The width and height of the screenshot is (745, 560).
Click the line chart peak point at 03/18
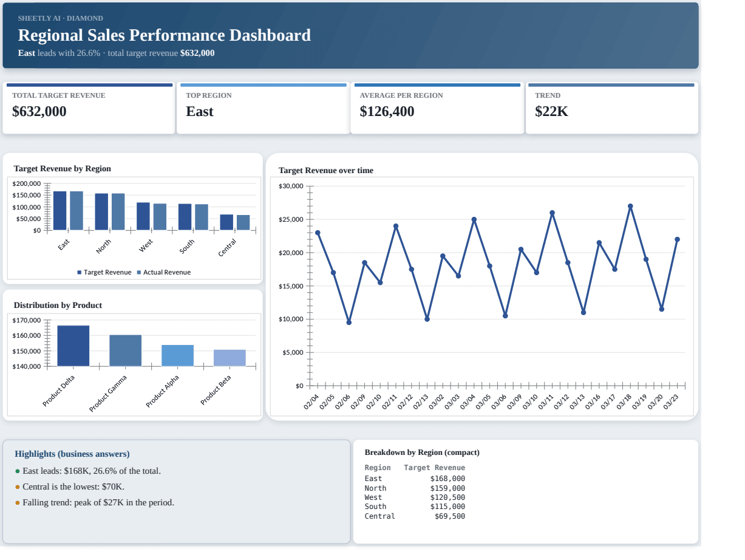click(630, 206)
